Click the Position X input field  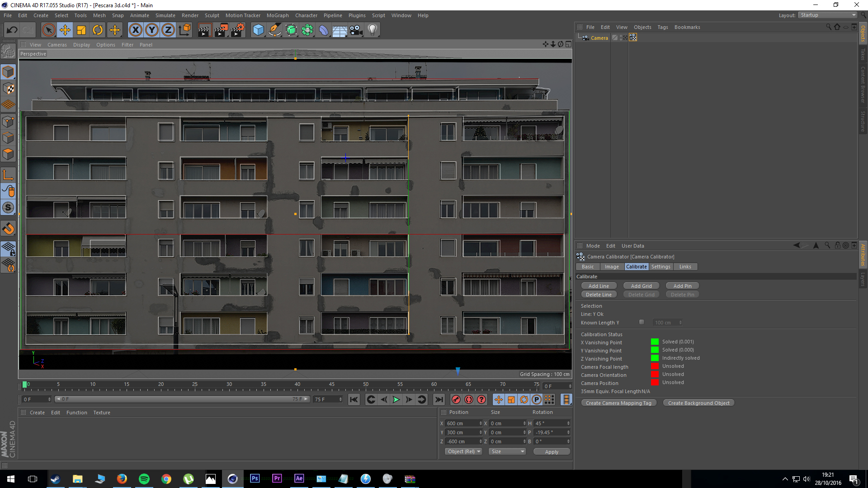tap(462, 423)
